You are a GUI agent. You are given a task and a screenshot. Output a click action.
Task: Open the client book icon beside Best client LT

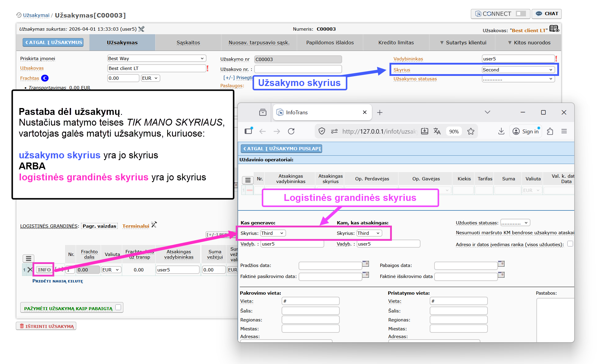[554, 29]
